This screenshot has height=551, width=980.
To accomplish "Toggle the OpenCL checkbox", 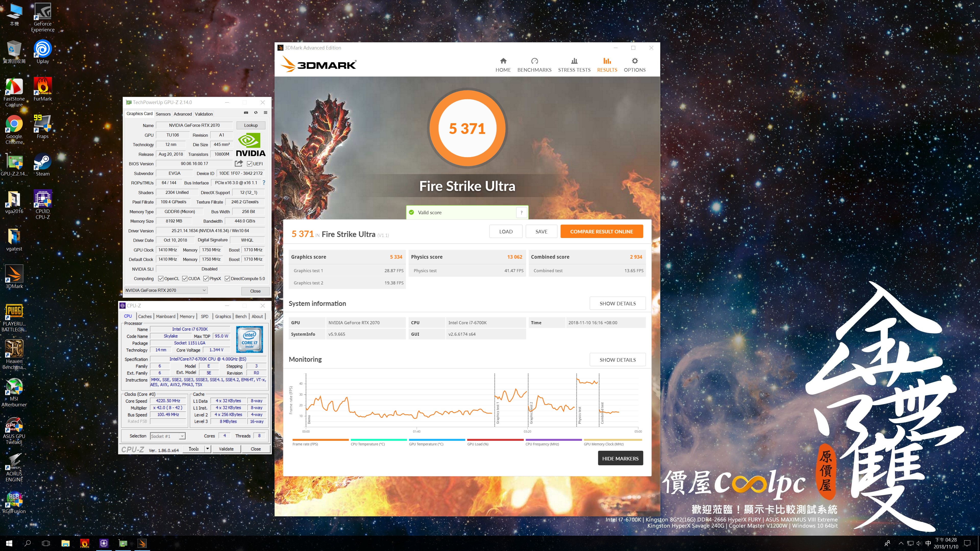I will click(x=161, y=279).
